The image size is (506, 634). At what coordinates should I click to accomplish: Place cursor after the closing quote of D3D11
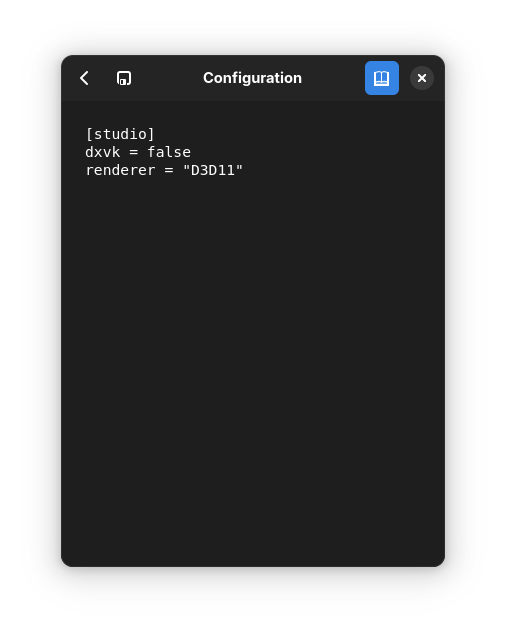point(243,171)
